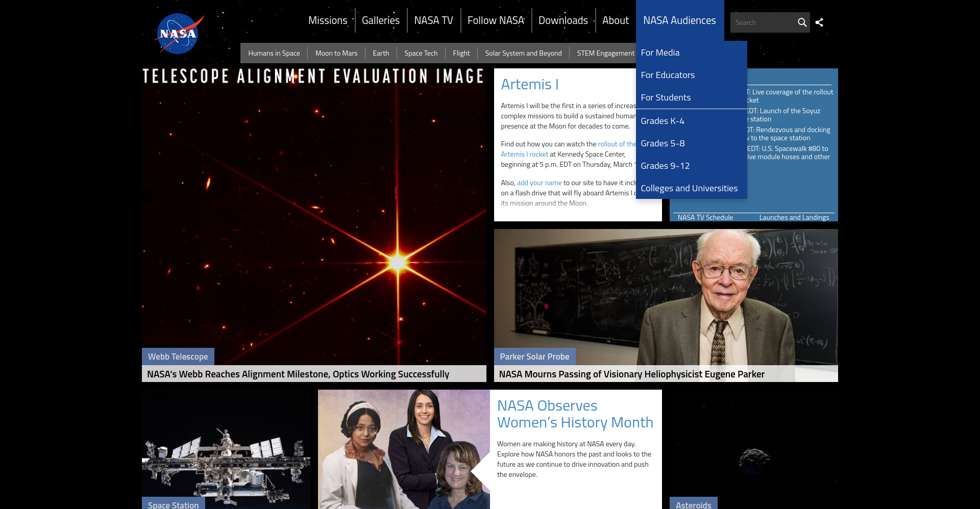The height and width of the screenshot is (509, 980).
Task: Open Launches and Landings link
Action: point(794,217)
